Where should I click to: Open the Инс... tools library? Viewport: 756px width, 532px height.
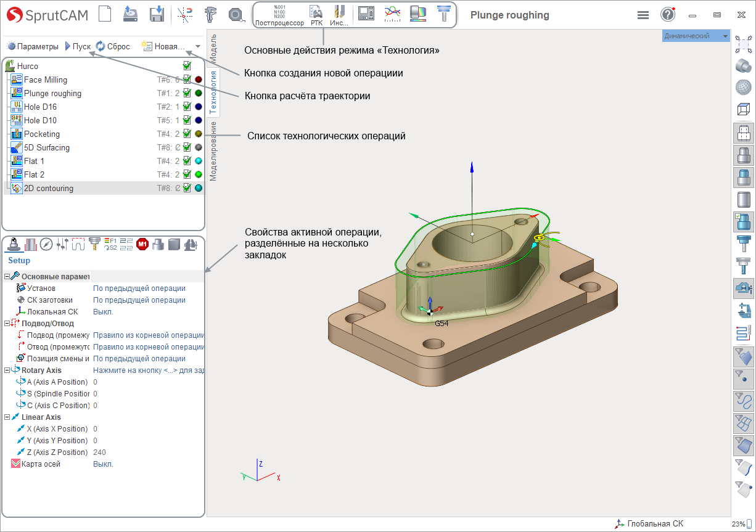(339, 15)
